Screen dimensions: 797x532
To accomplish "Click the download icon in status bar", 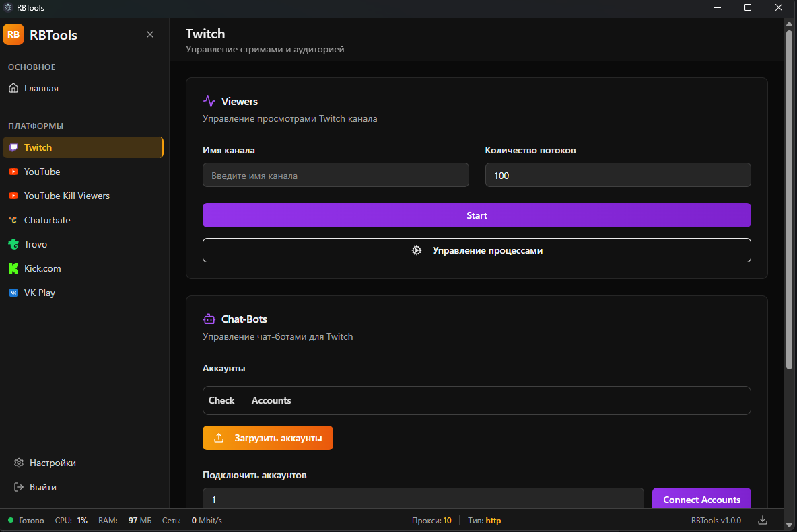I will coord(763,520).
